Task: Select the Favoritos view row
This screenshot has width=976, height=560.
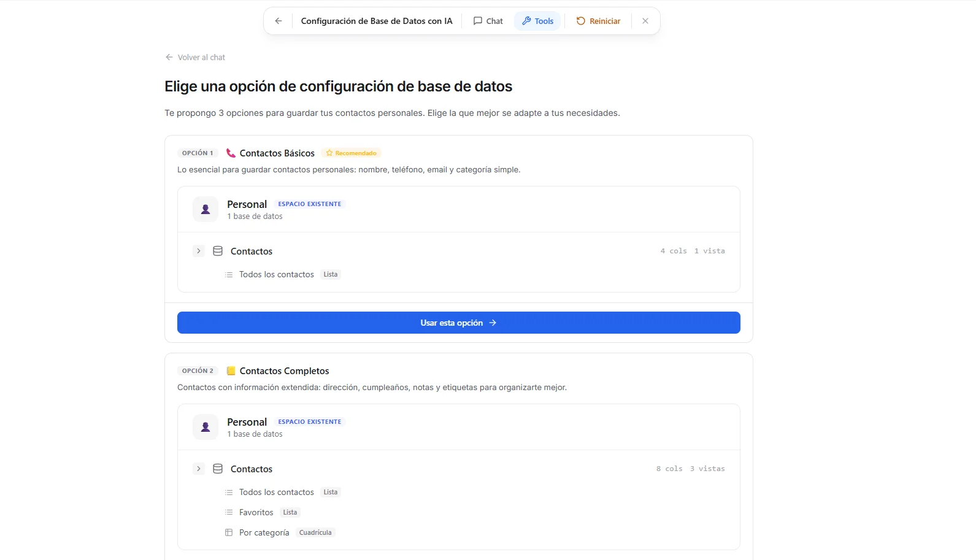Action: coord(256,512)
